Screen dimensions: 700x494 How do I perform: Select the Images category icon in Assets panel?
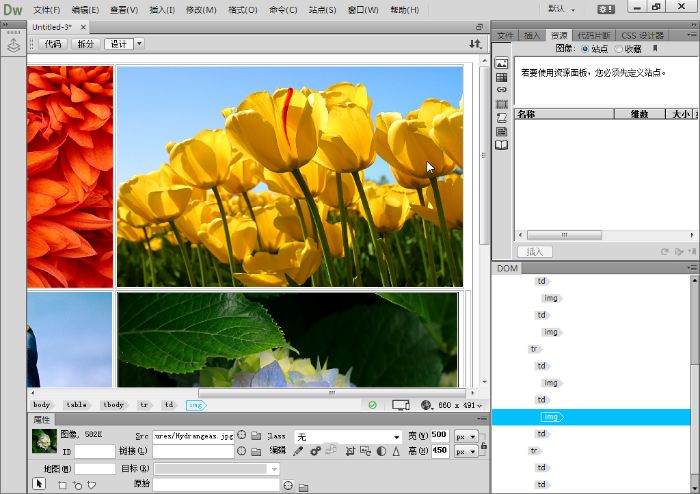point(502,63)
